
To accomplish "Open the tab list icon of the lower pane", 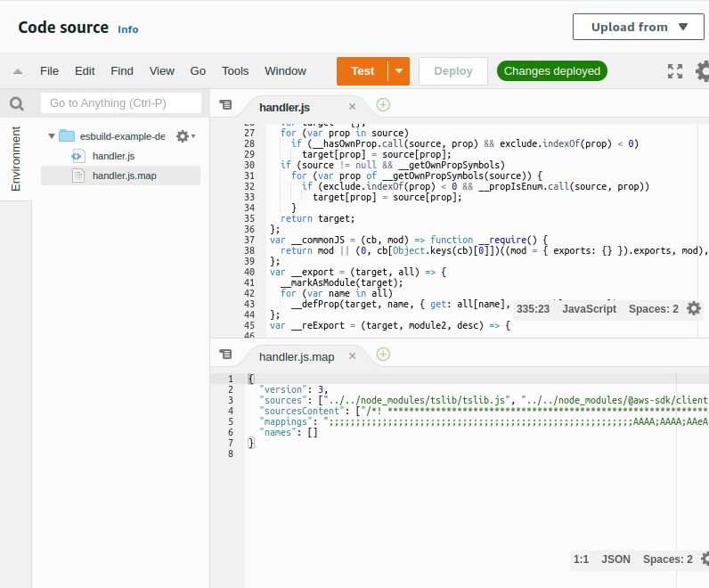I will 225,355.
